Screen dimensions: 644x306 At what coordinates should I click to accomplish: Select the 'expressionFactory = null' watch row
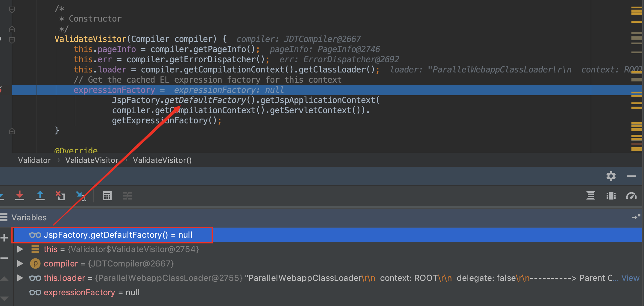(328, 293)
